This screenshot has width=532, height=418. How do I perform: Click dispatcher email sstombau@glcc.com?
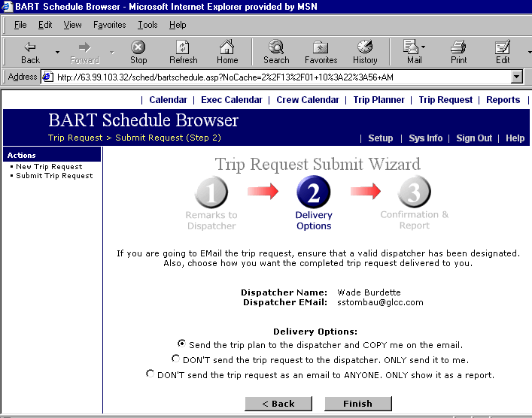380,302
